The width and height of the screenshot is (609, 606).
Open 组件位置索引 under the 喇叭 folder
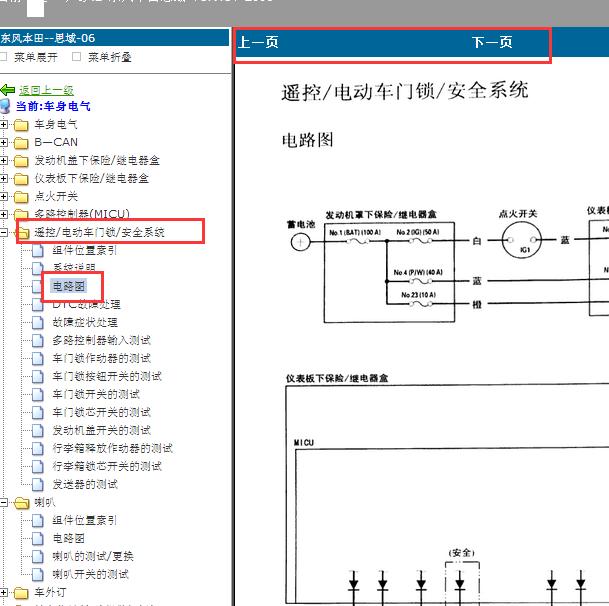84,520
